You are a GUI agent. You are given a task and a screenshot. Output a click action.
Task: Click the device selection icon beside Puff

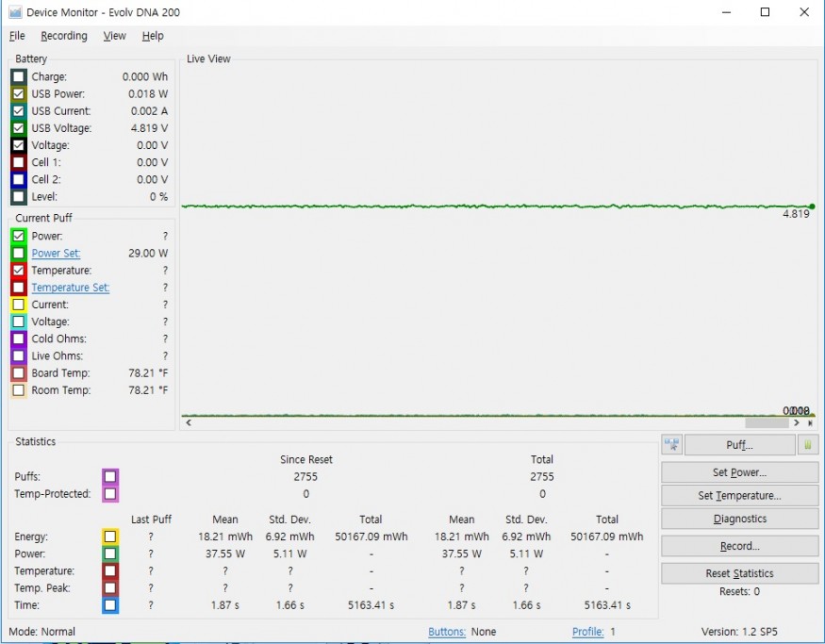pyautogui.click(x=672, y=445)
